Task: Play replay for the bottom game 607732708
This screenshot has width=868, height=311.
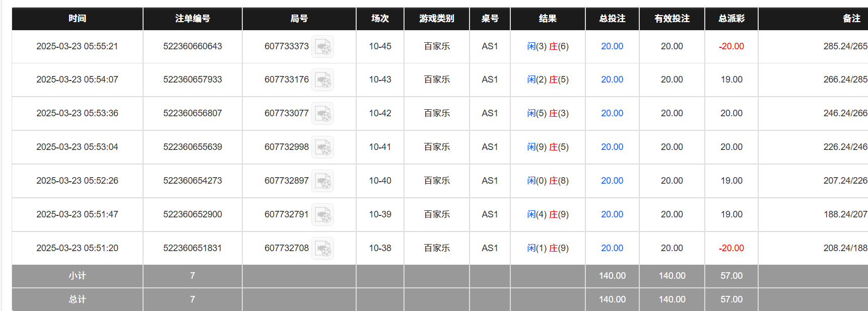Action: pyautogui.click(x=323, y=248)
